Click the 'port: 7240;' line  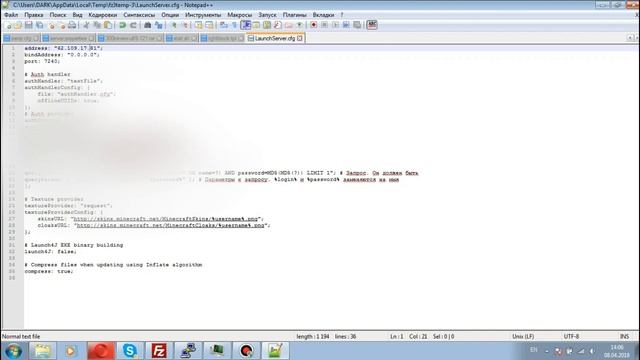(42, 61)
